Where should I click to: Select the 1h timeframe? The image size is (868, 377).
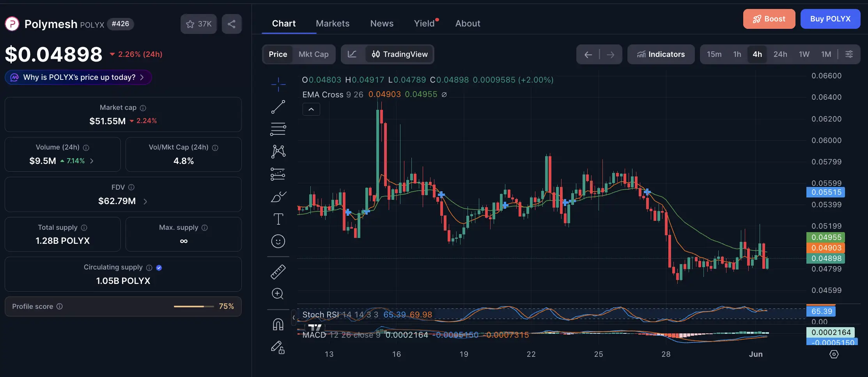tap(737, 54)
